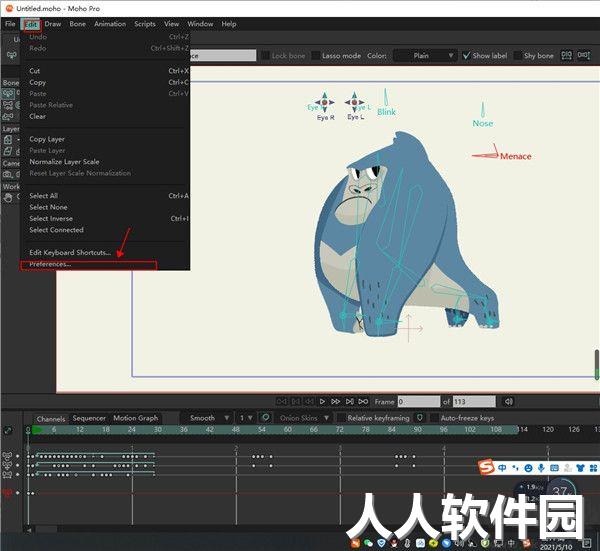Select the bone tool below Select Bone
This screenshot has height=551, width=600.
8,105
